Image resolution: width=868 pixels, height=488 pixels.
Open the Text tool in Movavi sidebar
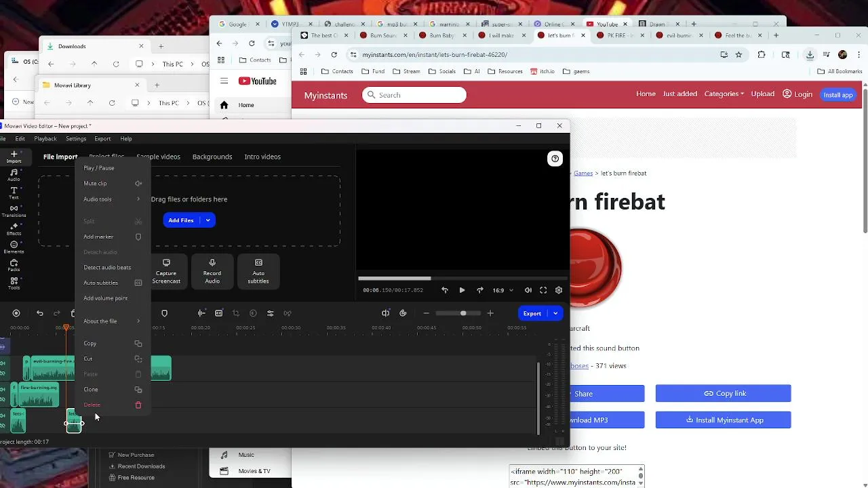[14, 193]
